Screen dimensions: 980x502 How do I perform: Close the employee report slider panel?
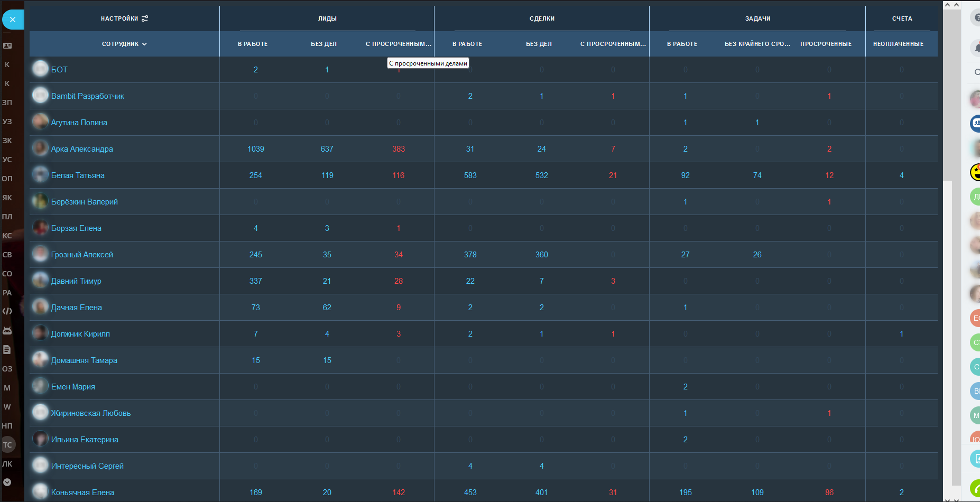coord(12,20)
